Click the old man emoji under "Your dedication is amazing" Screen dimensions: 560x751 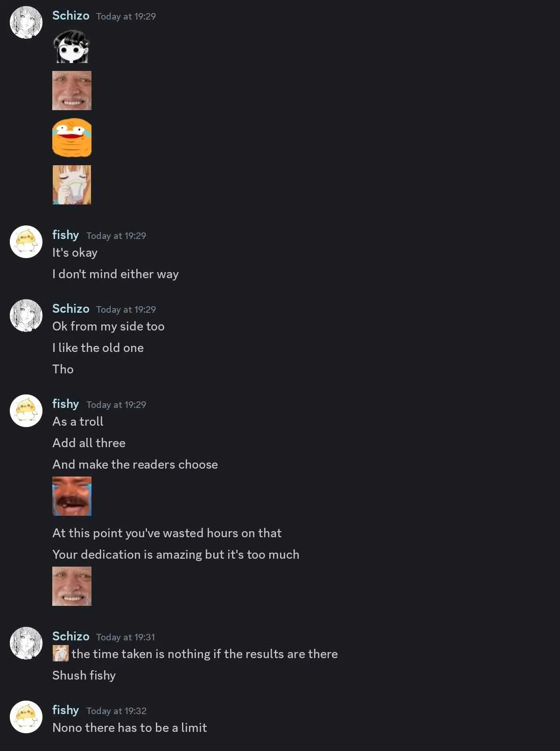coord(72,586)
